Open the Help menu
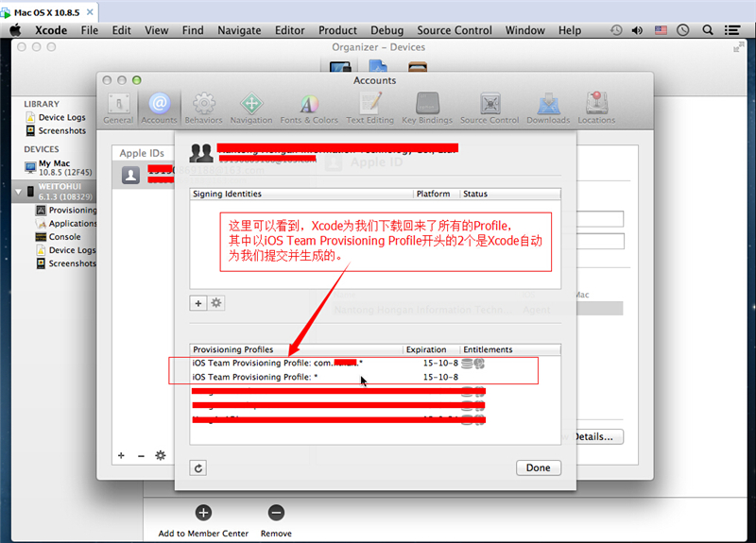 tap(570, 30)
